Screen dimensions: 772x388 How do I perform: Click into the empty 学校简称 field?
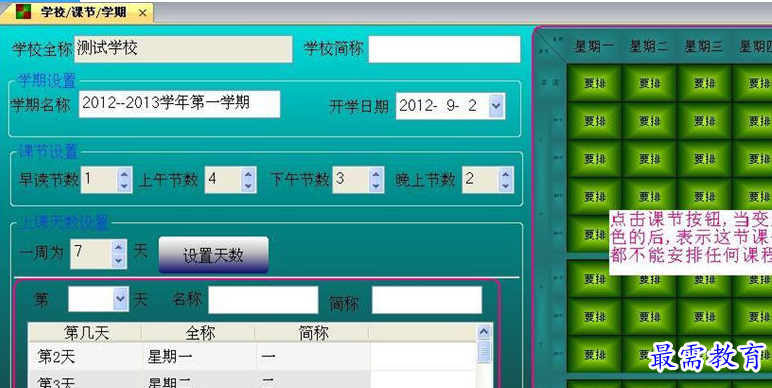pyautogui.click(x=444, y=49)
